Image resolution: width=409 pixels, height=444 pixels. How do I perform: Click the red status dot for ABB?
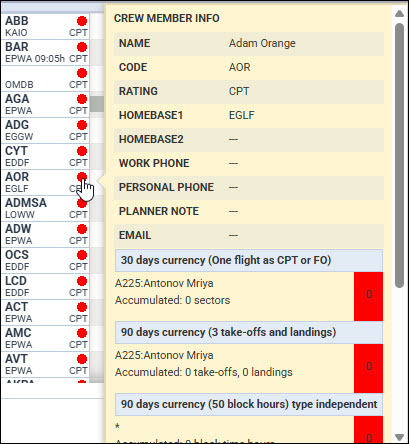pos(82,21)
